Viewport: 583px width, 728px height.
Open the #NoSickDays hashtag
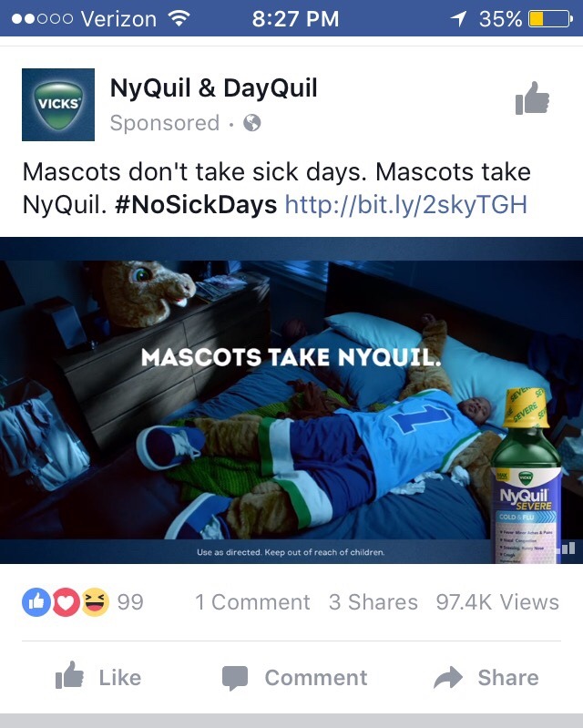pos(196,204)
